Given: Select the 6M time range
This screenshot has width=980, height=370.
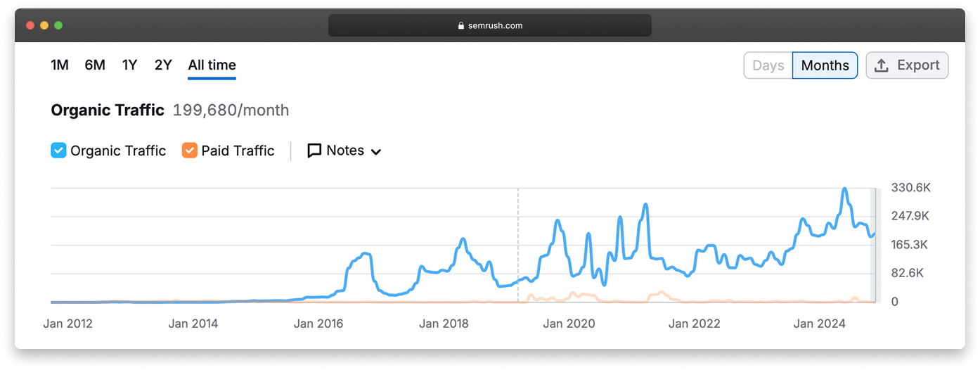Looking at the screenshot, I should (x=95, y=65).
